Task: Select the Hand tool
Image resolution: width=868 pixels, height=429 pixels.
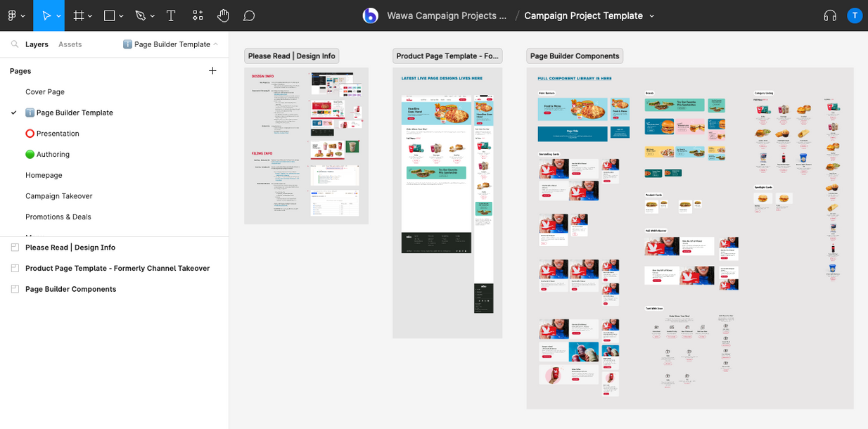Action: tap(223, 15)
